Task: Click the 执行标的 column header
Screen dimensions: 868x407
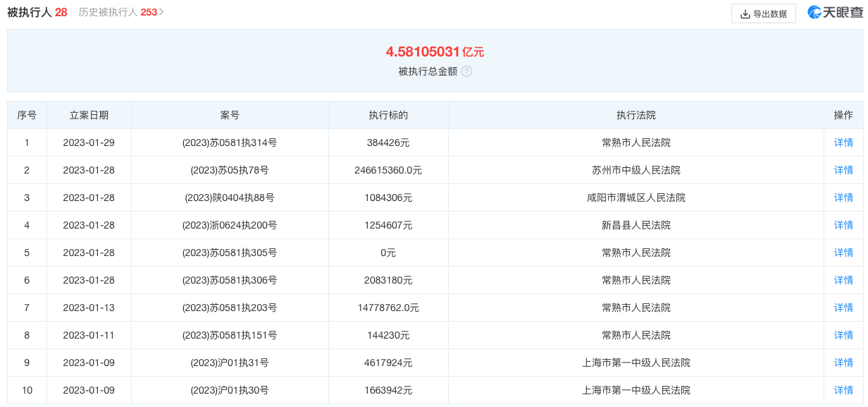Action: pos(388,115)
